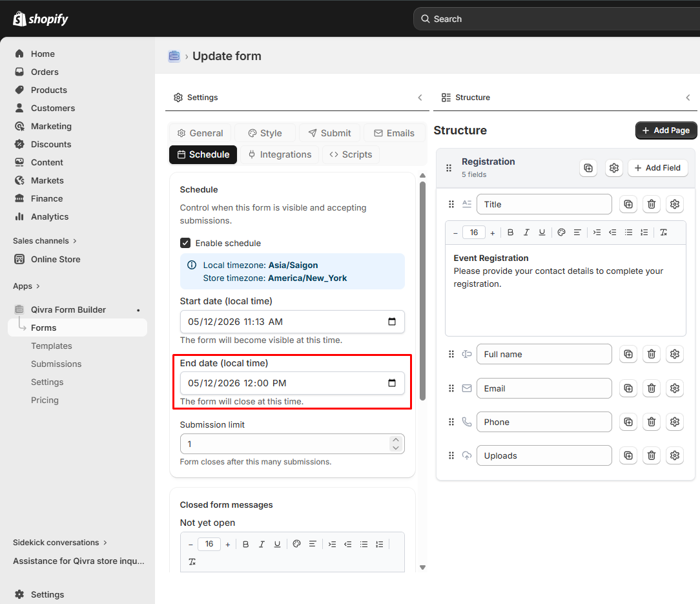Image resolution: width=700 pixels, height=604 pixels.
Task: Open text color palette in Not yet open editor
Action: 296,544
